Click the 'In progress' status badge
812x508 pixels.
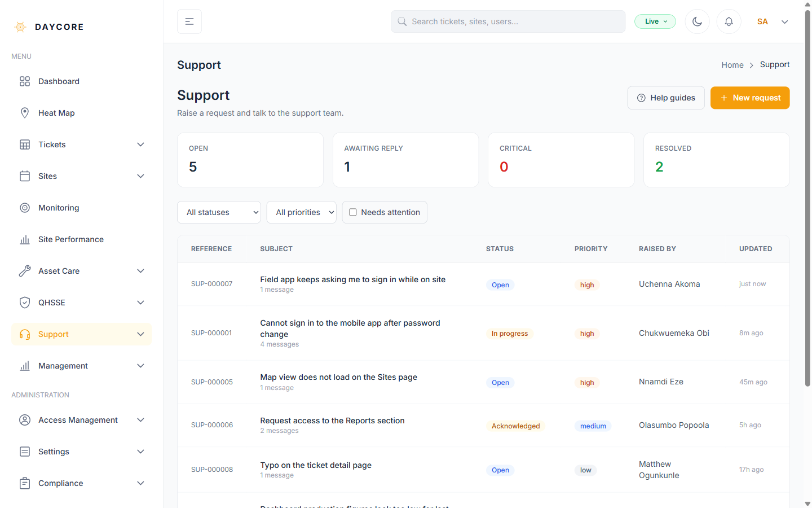click(510, 334)
